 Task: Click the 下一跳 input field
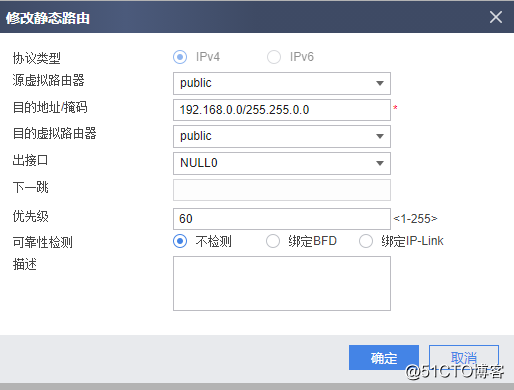click(x=282, y=190)
